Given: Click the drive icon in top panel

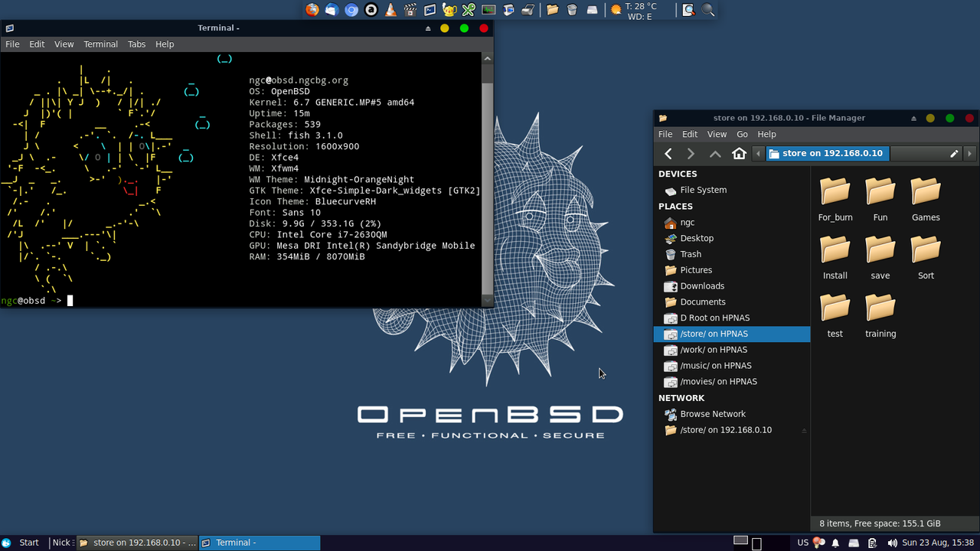Looking at the screenshot, I should point(592,10).
